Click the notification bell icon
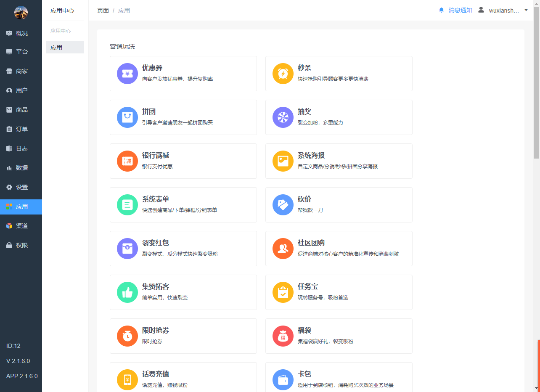The height and width of the screenshot is (392, 540). click(441, 10)
